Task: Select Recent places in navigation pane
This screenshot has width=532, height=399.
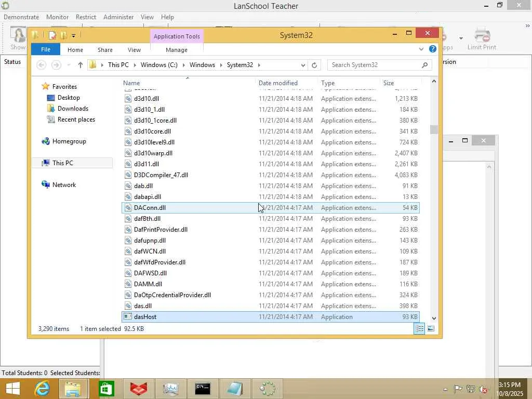Action: pos(76,119)
